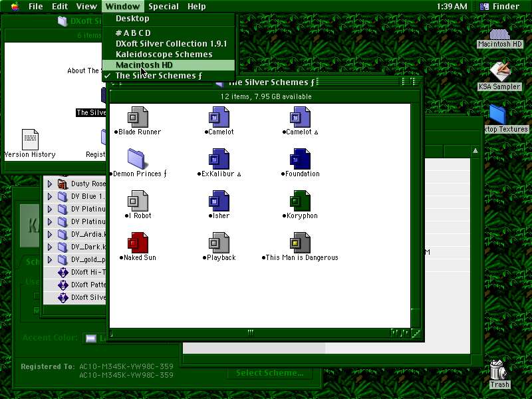Choose Desktop from the Window menu
Image resolution: width=532 pixels, height=399 pixels.
169,19
